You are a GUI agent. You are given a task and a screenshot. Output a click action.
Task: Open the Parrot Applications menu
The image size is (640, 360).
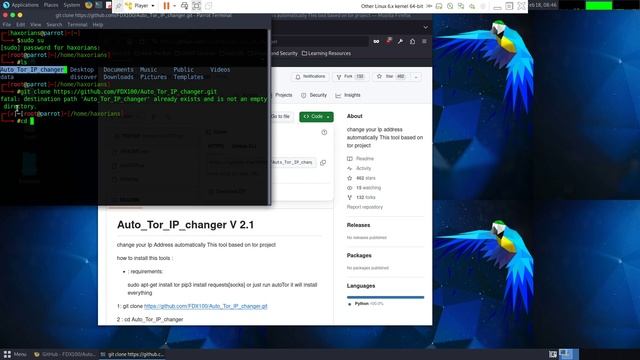coord(21,5)
